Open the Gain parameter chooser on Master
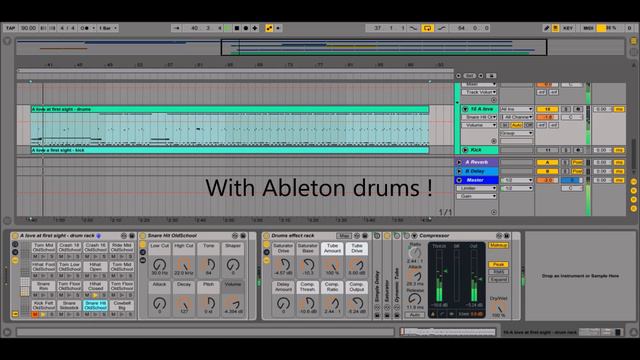 pyautogui.click(x=476, y=196)
